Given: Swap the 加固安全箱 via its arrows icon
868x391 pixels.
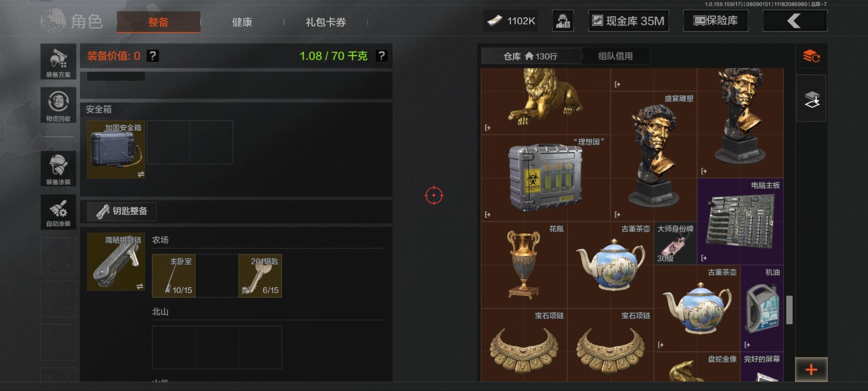Looking at the screenshot, I should 141,174.
